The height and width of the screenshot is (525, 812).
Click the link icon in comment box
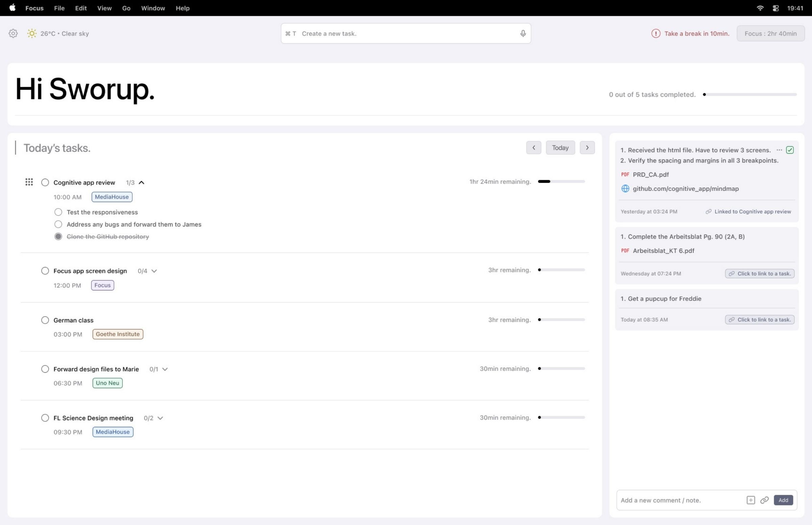pyautogui.click(x=764, y=500)
